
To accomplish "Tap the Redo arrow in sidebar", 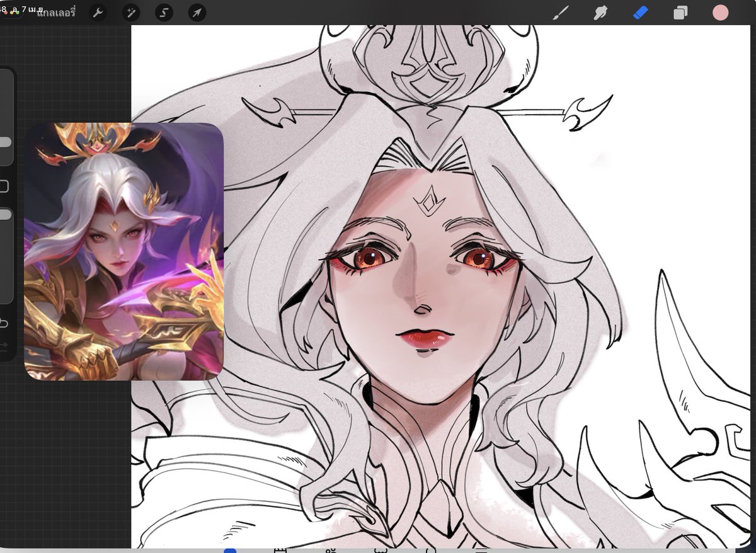I will pos(4,345).
